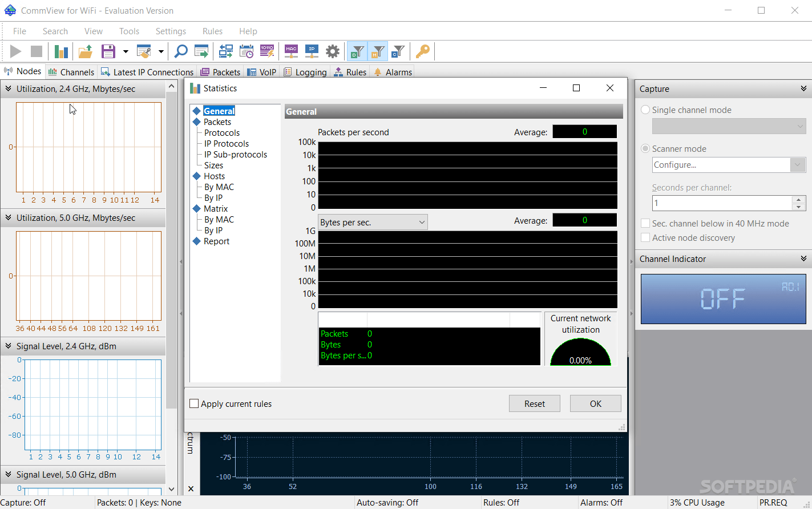Image resolution: width=812 pixels, height=509 pixels.
Task: Enable the Apply current rules checkbox
Action: 193,403
